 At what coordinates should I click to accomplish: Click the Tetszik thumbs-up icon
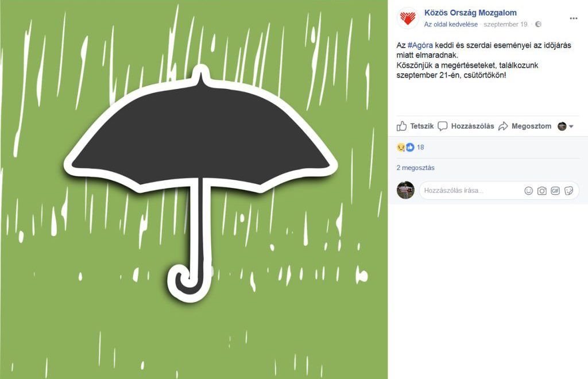pyautogui.click(x=401, y=126)
